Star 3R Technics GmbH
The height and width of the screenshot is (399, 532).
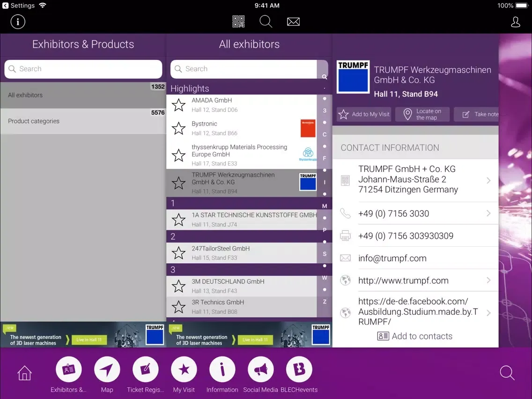pos(178,307)
